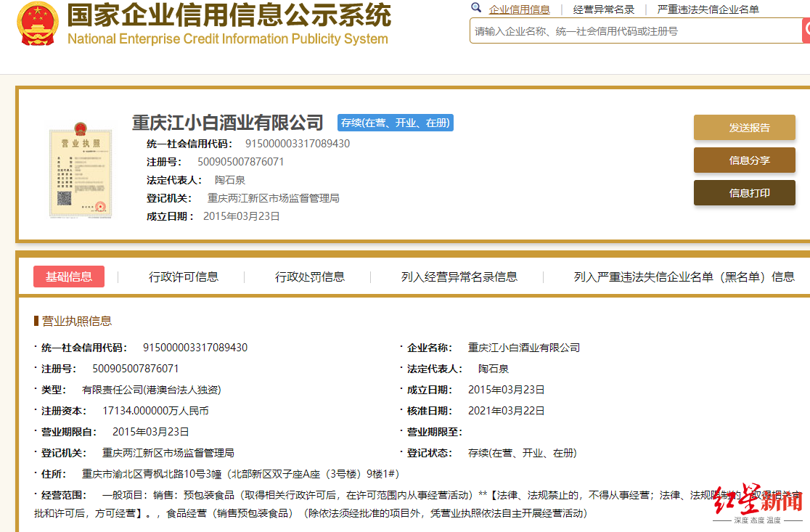Viewport: 810px width, 532px height.
Task: Click header legal representative name 陶石泉
Action: (230, 180)
